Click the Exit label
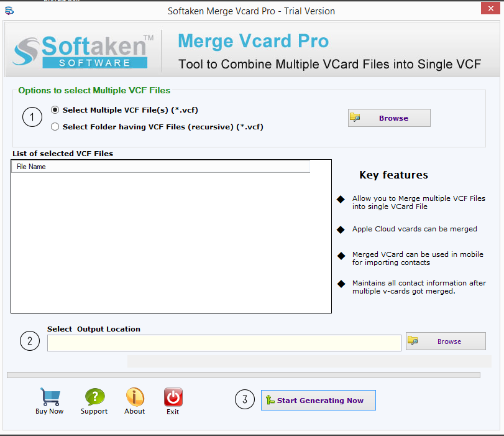504x436 pixels. [173, 412]
